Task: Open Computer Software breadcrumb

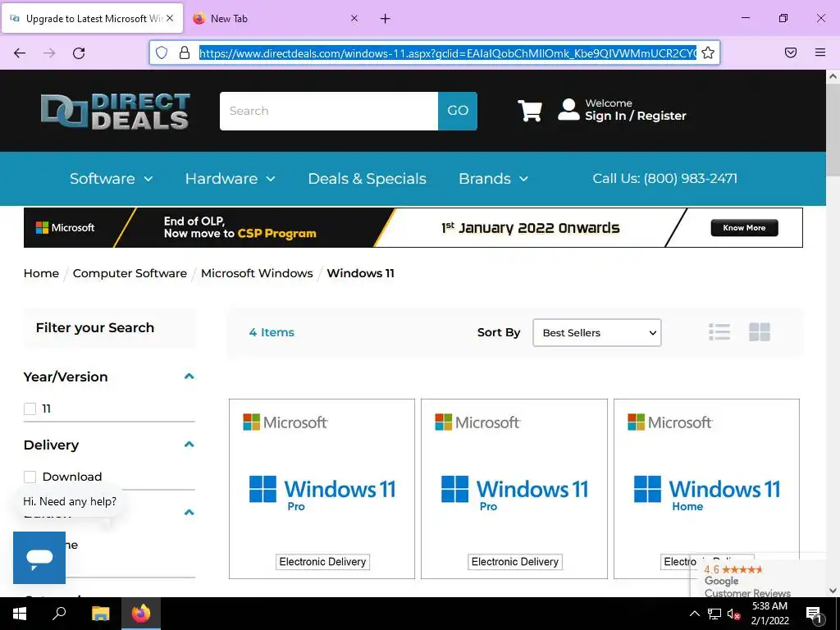Action: click(x=130, y=273)
